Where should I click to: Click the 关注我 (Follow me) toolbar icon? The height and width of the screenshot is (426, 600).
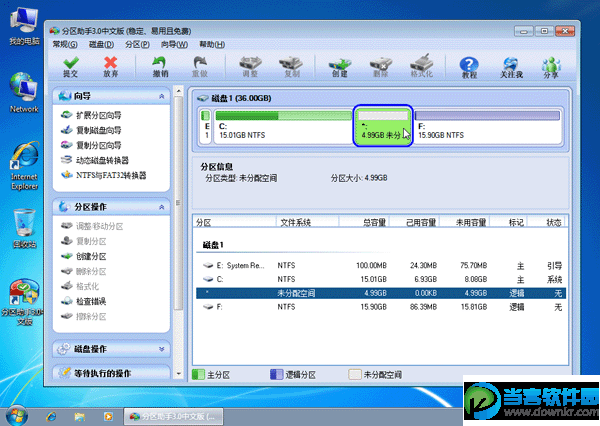(511, 67)
